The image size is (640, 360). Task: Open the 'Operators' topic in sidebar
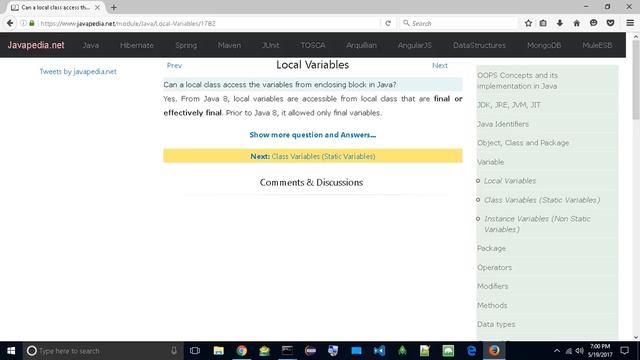tap(494, 267)
